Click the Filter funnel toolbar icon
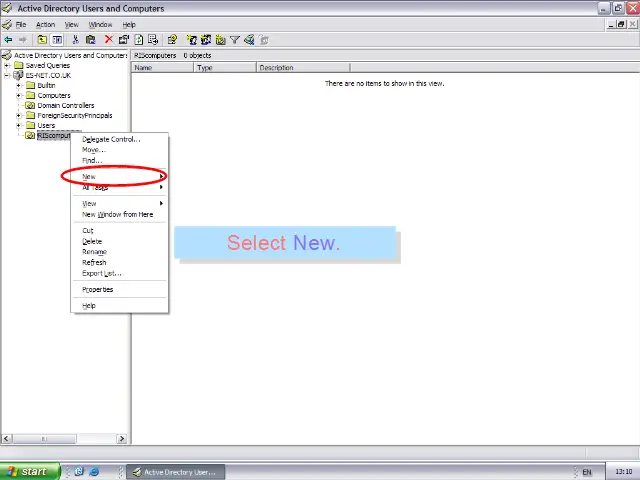 235,40
